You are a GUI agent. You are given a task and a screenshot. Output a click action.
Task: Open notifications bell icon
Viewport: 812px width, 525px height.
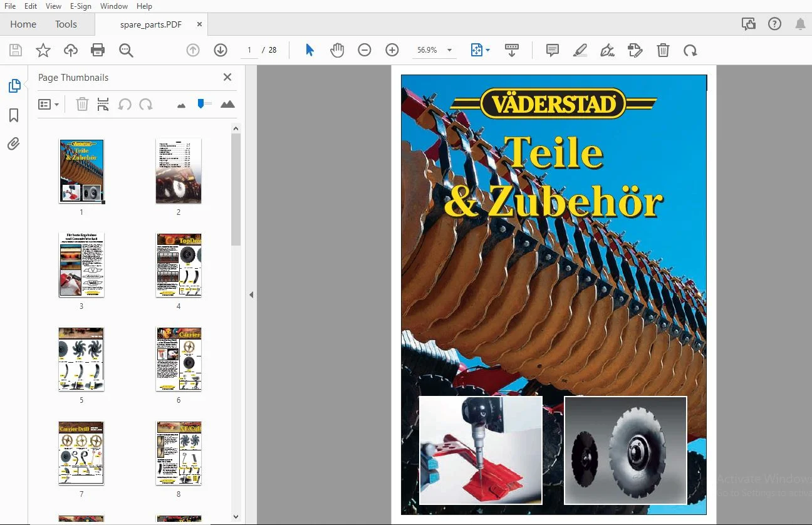(x=800, y=24)
